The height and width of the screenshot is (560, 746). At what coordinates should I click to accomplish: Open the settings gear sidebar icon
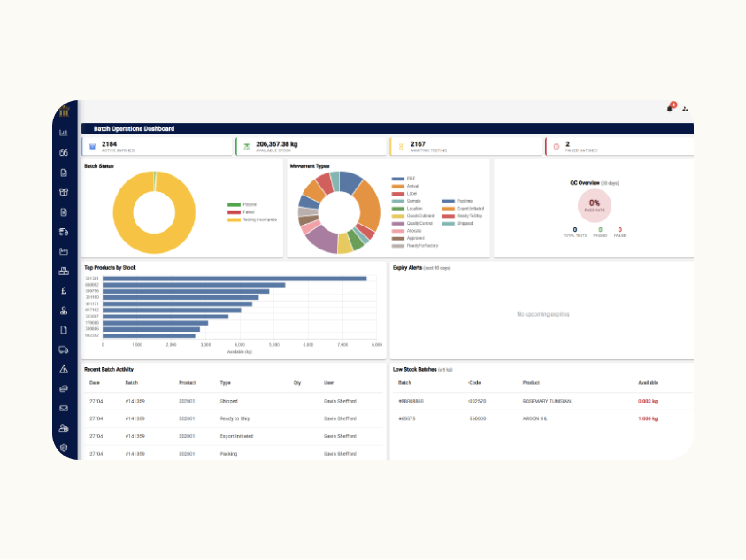tap(64, 448)
